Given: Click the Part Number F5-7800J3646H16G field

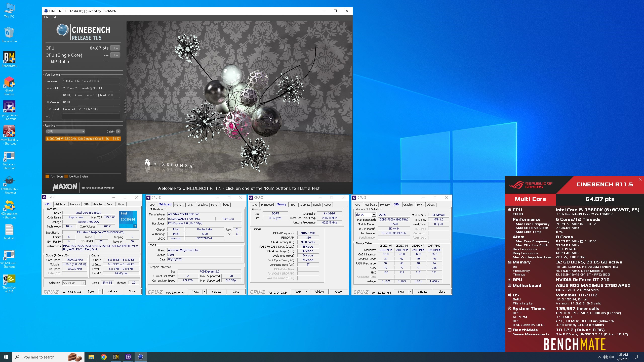Looking at the screenshot, I should (x=394, y=233).
